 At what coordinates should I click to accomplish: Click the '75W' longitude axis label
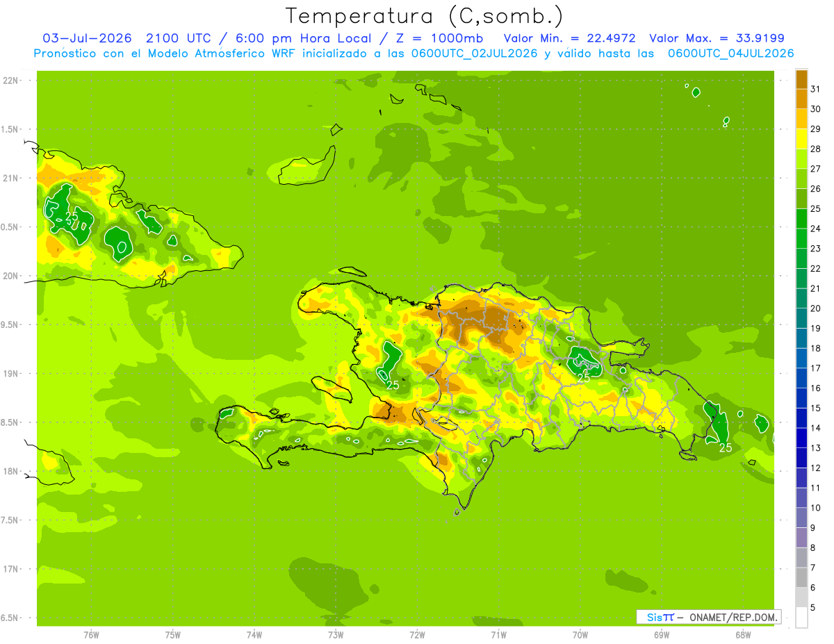(x=173, y=634)
